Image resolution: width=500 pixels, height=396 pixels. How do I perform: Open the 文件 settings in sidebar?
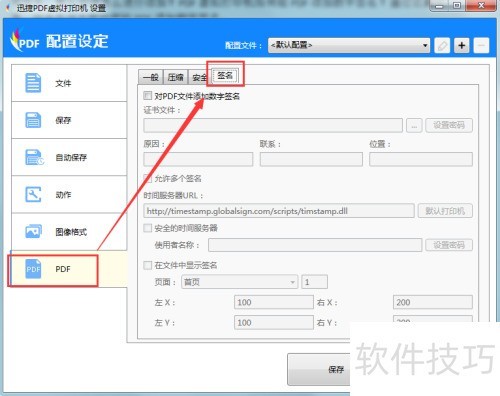pos(69,83)
